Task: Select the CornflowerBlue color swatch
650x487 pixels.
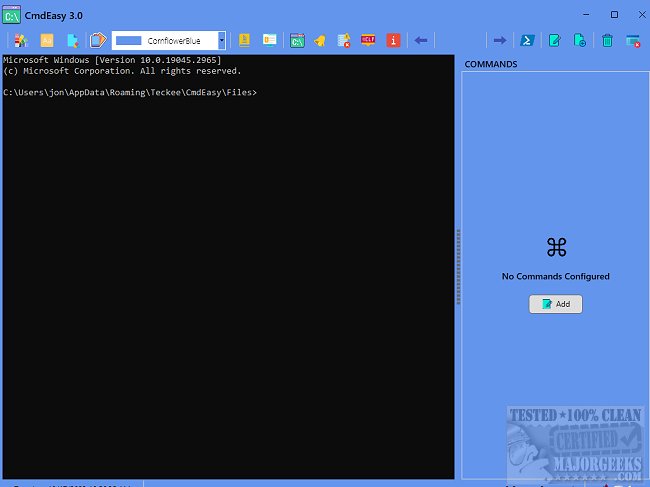Action: (129, 41)
